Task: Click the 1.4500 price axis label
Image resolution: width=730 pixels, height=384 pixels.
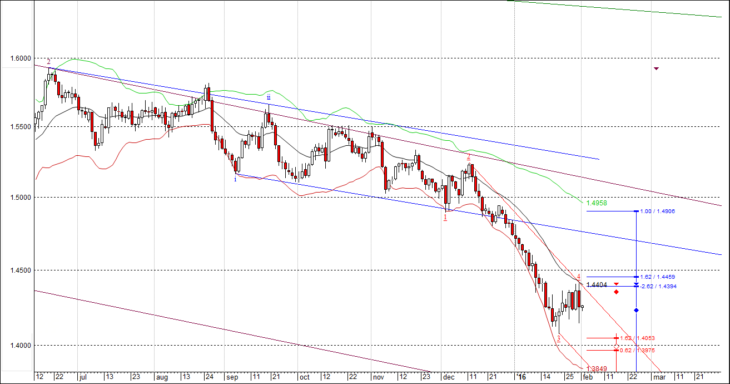Action: 20,270
